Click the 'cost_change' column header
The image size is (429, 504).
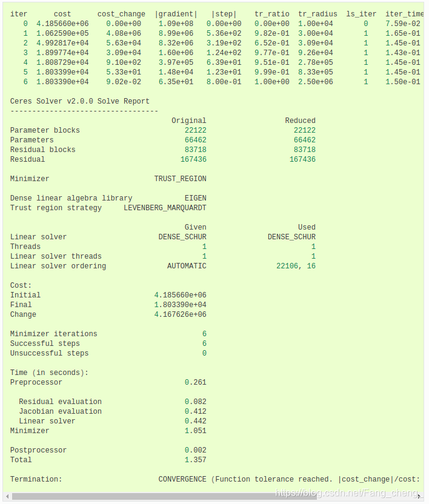click(x=121, y=14)
